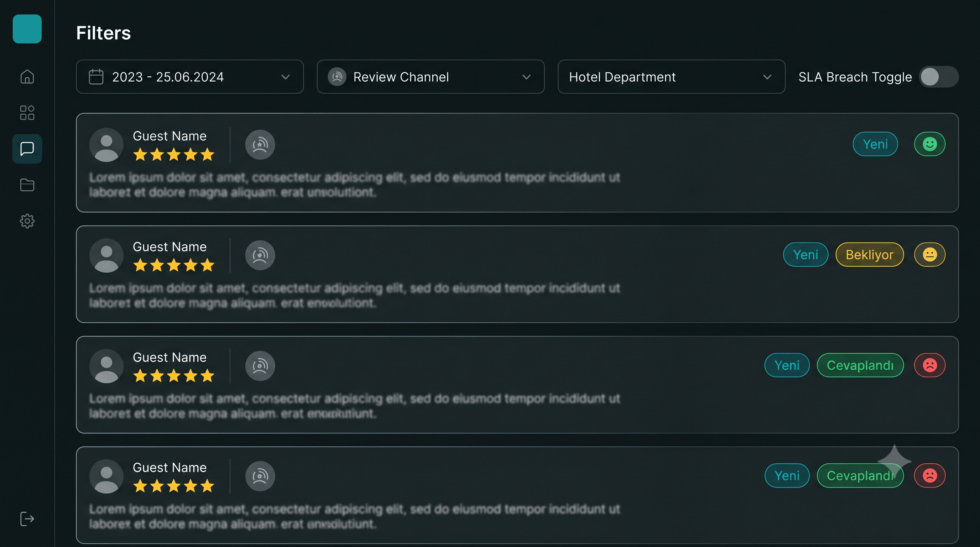Click Cevaplandı tag on last review
The height and width of the screenshot is (547, 980).
860,475
